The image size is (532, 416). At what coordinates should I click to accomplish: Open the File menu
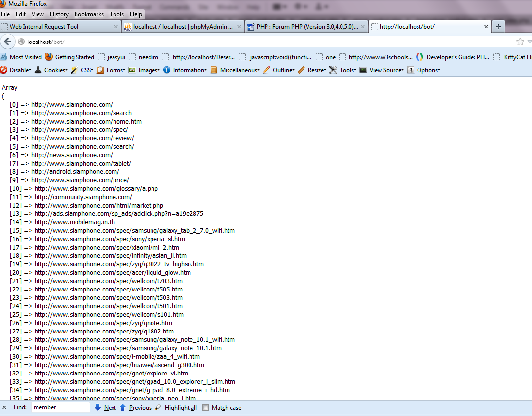point(5,14)
